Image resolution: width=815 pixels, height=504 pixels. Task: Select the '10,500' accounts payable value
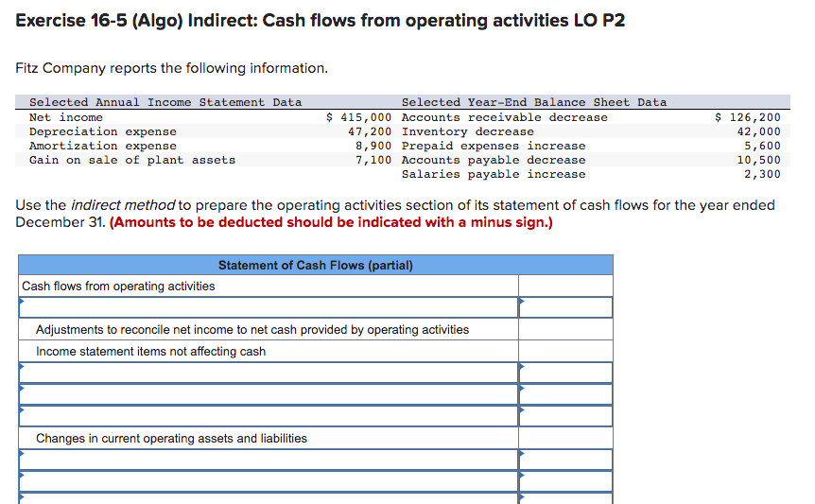(x=759, y=160)
